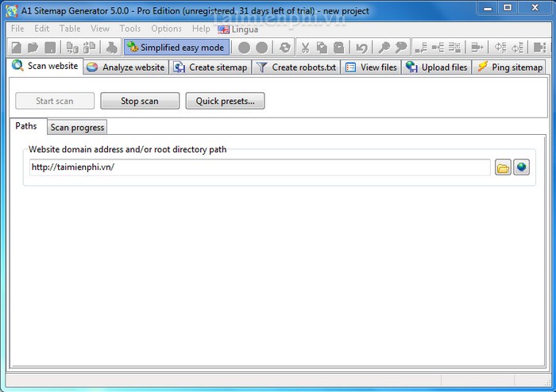Open the Edit menu
The image size is (556, 392).
[x=41, y=29]
